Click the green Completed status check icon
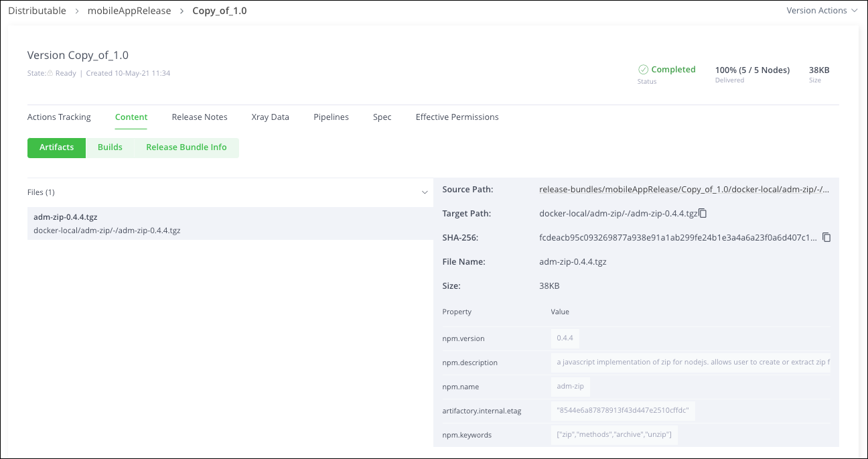868x459 pixels. (x=644, y=69)
